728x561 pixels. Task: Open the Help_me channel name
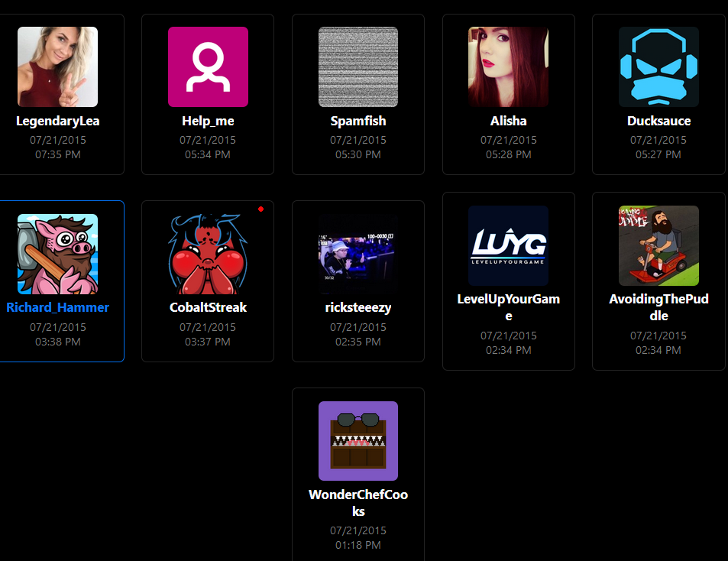coord(208,122)
